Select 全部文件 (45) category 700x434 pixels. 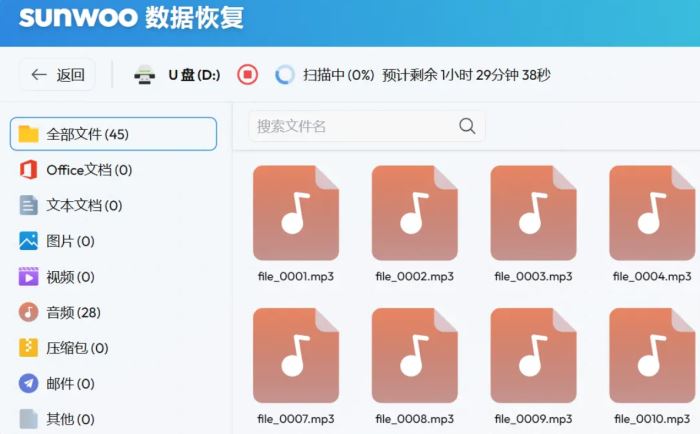[x=113, y=134]
